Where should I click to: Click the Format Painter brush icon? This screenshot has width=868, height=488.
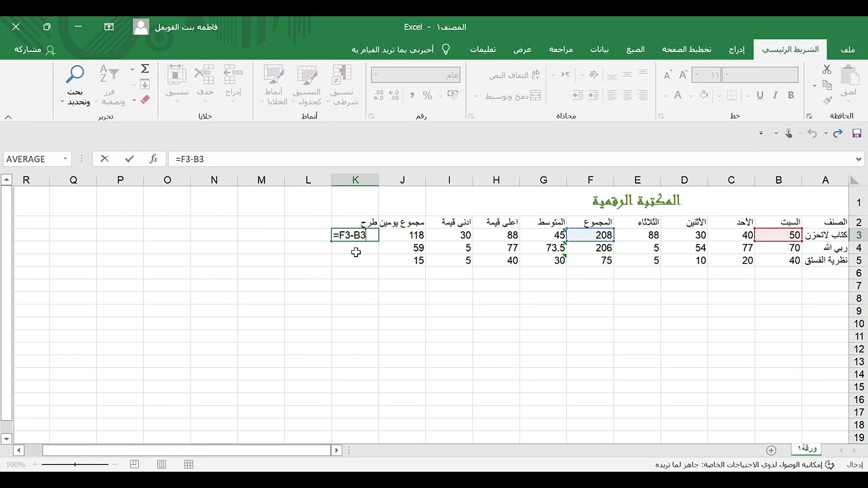[x=827, y=100]
